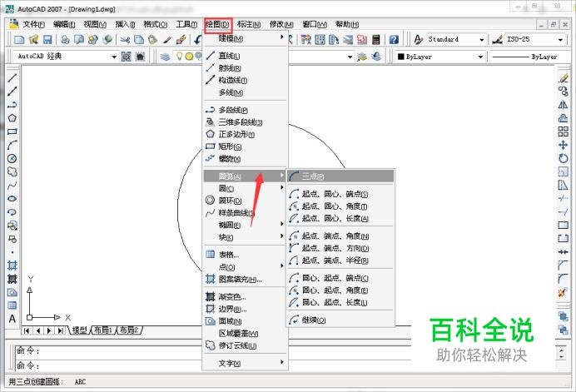Click the Copy objects tool in right toolbar

click(564, 91)
